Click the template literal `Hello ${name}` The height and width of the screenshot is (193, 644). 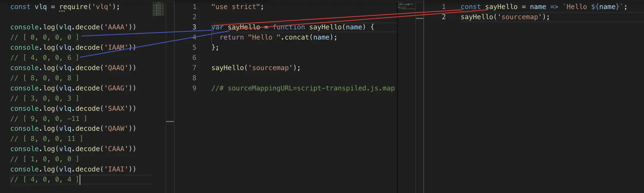click(593, 7)
